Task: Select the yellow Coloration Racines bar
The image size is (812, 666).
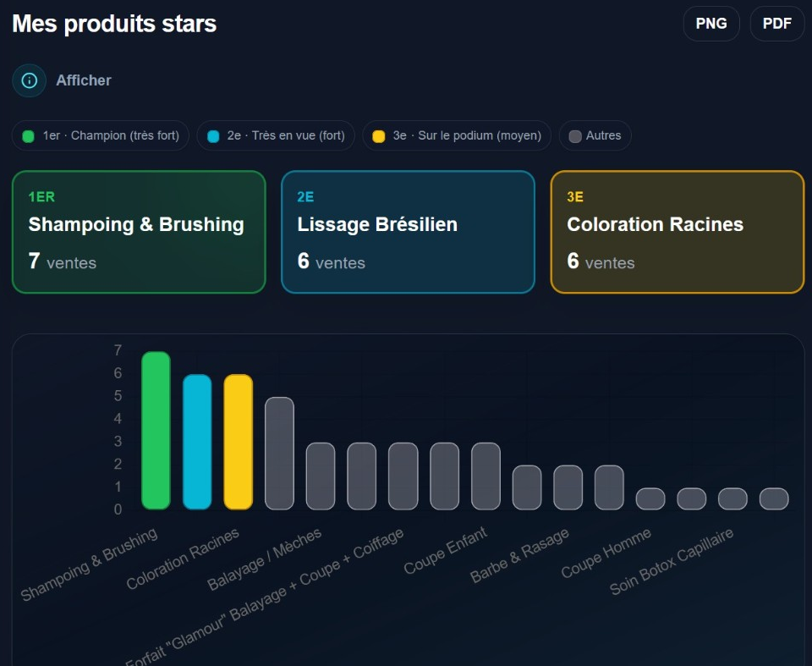Action: (239, 442)
